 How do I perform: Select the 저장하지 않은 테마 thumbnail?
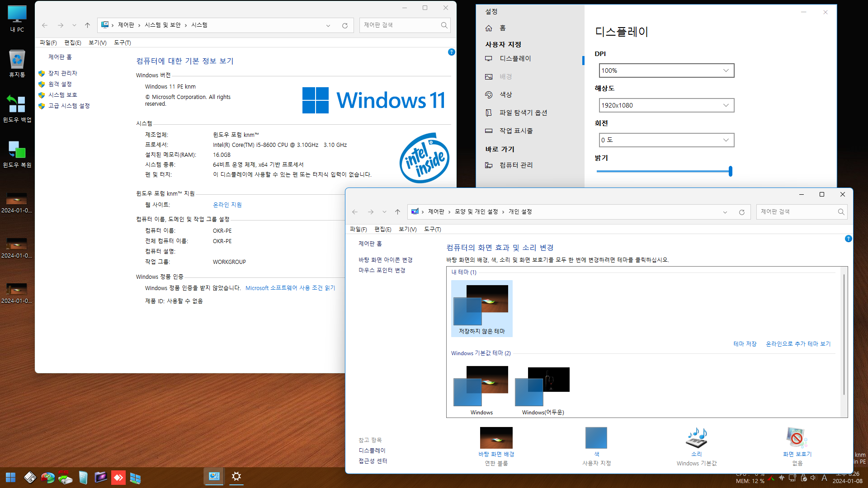point(482,309)
